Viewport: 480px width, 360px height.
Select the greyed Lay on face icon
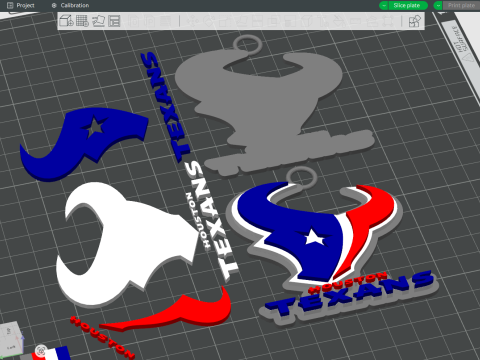pos(241,21)
